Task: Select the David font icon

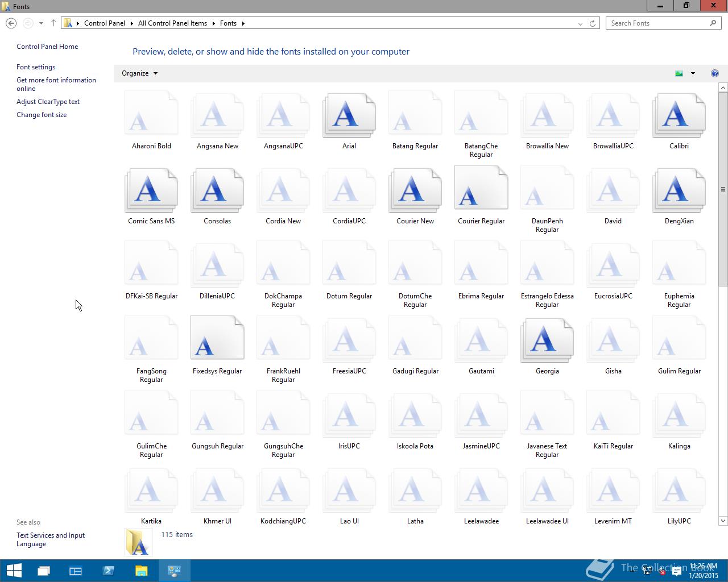Action: 613,190
